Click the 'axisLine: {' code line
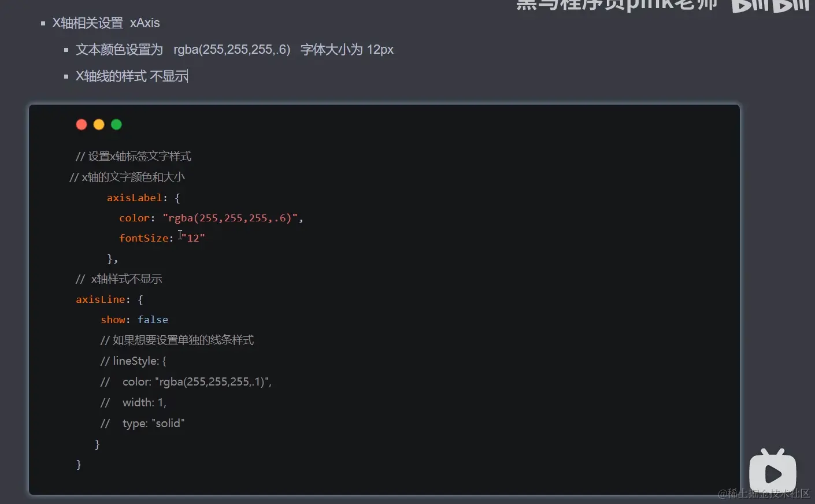This screenshot has height=504, width=815. pos(109,299)
